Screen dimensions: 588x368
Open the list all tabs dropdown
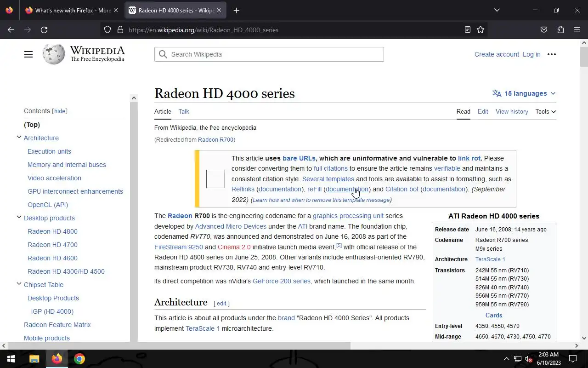pyautogui.click(x=497, y=10)
